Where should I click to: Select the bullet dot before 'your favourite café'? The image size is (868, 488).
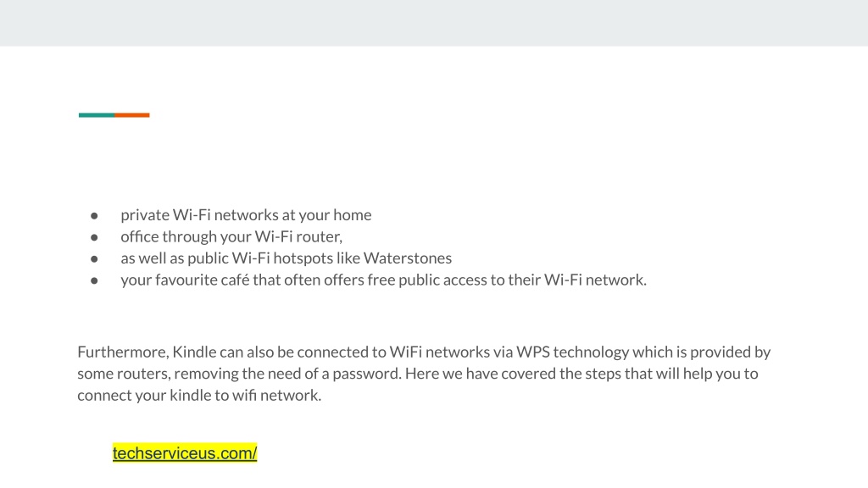(x=94, y=280)
